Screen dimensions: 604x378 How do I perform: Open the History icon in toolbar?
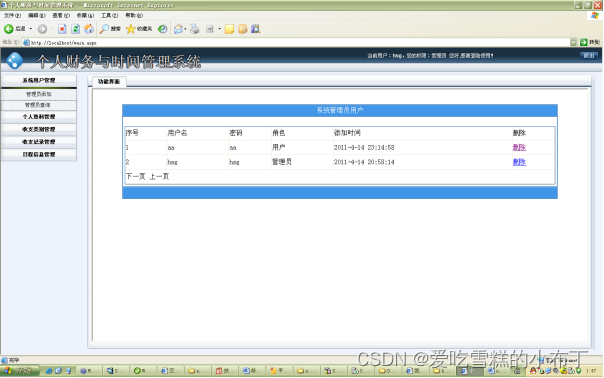tap(163, 29)
